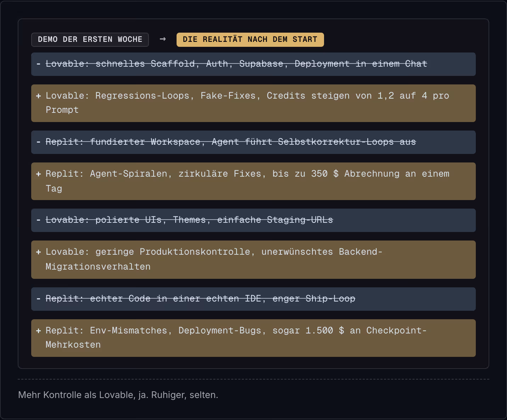The image size is (507, 420).
Task: Select struck line 'Replit: echter Code in einer echten IDE'
Action: [253, 299]
